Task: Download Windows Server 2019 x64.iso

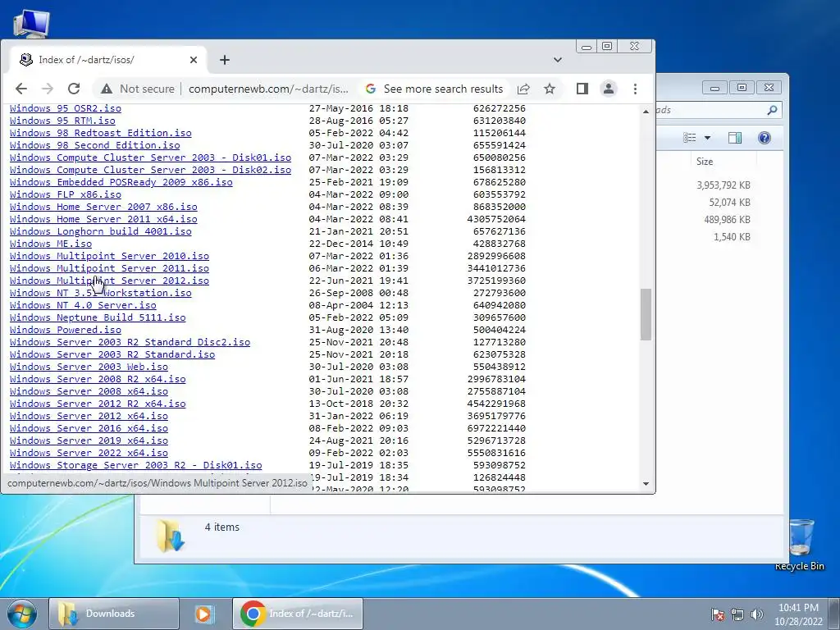Action: coord(89,441)
